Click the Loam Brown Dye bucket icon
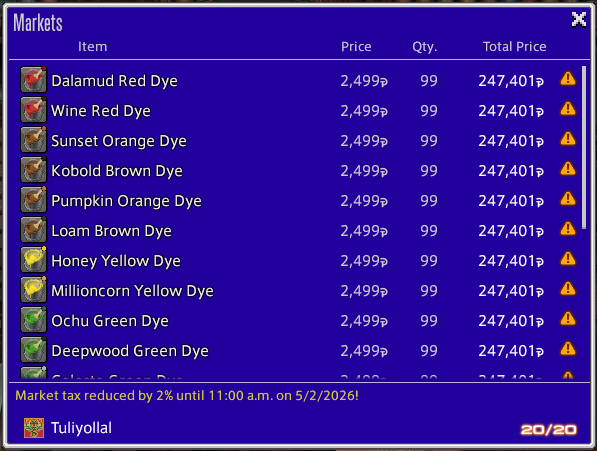597x451 pixels. [x=34, y=230]
